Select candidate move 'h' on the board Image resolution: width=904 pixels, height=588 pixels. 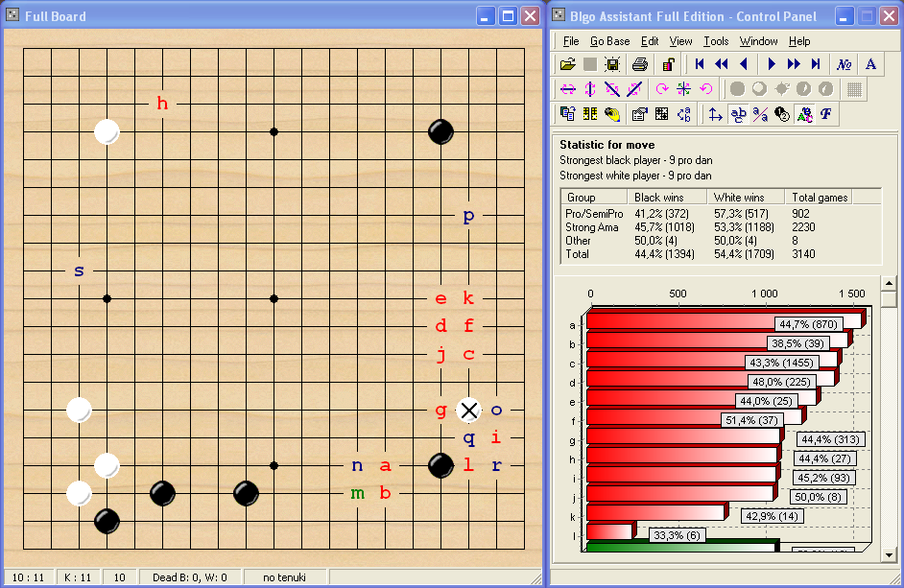point(162,104)
